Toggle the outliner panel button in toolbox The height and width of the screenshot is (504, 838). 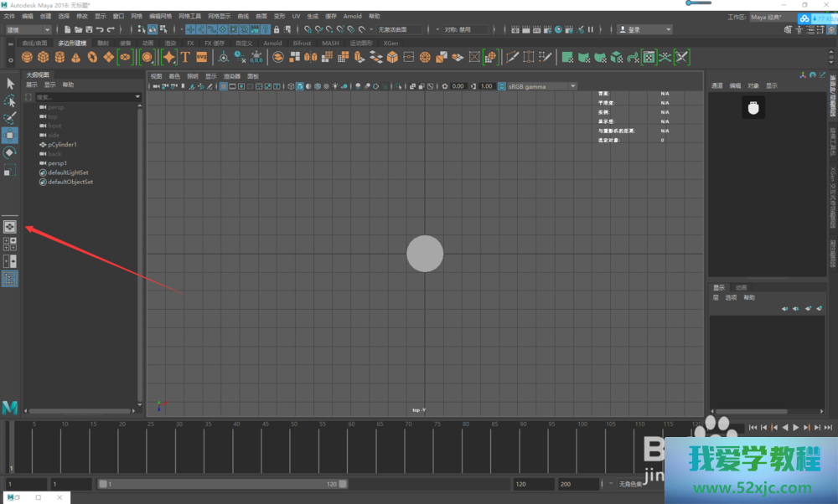coord(10,279)
